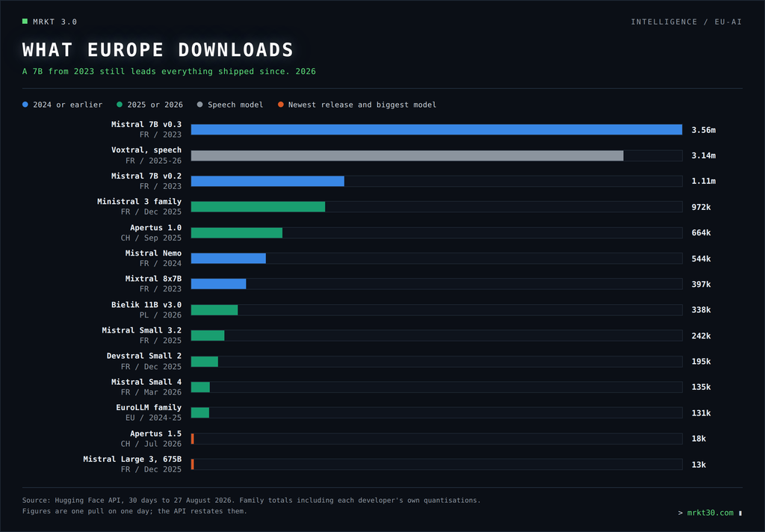Click the 'Mistral Nemo' label
The height and width of the screenshot is (532, 765).
tap(153, 253)
